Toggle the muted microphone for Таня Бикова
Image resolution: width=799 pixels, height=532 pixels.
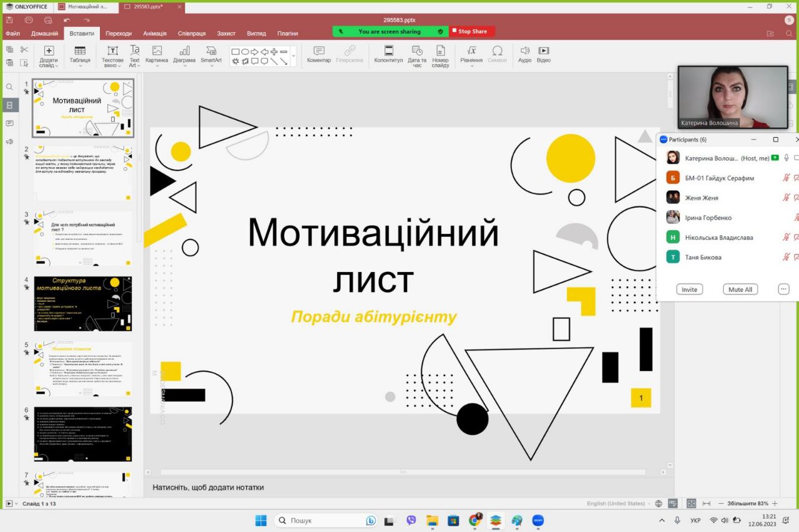click(787, 257)
